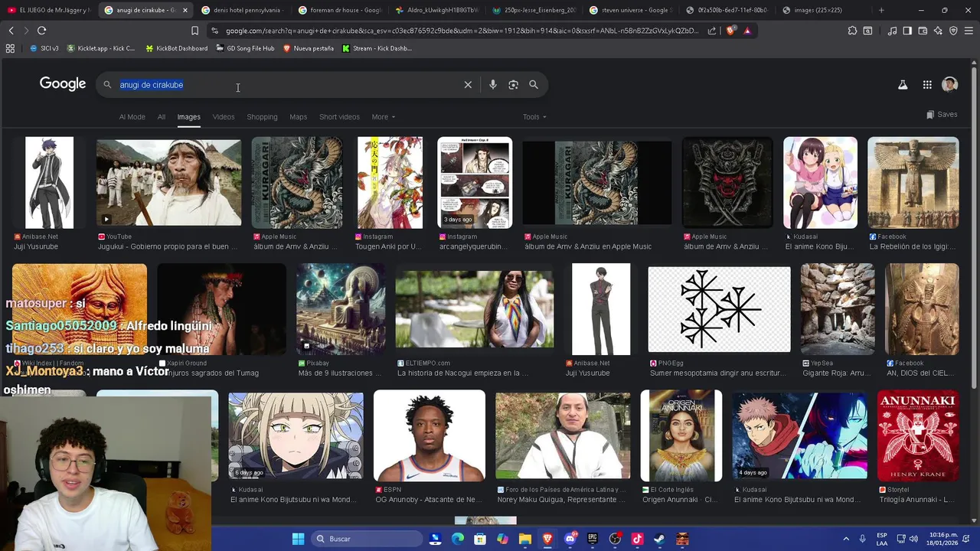The width and height of the screenshot is (980, 551).
Task: Open the Juji Yusurube Anibase.Net image in top row
Action: click(x=50, y=183)
